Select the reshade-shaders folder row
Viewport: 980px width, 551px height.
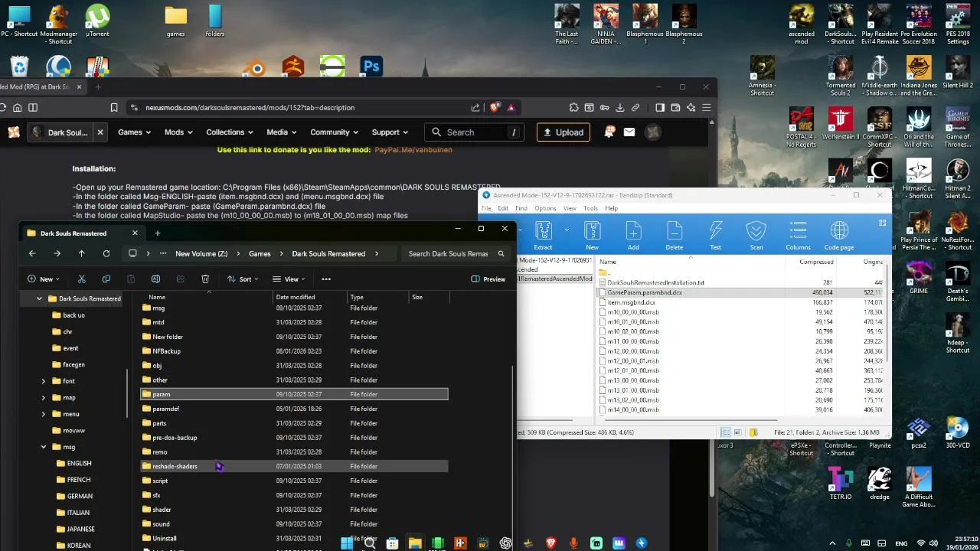click(x=295, y=466)
